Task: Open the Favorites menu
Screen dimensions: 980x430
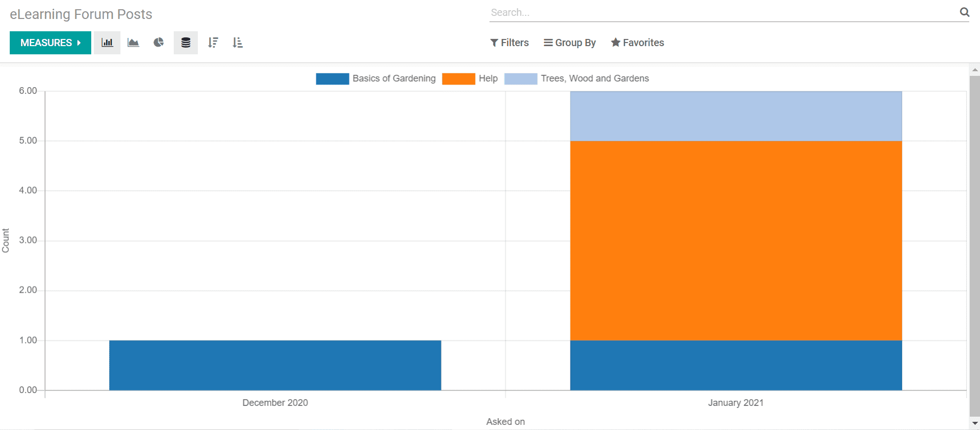Action: coord(638,43)
